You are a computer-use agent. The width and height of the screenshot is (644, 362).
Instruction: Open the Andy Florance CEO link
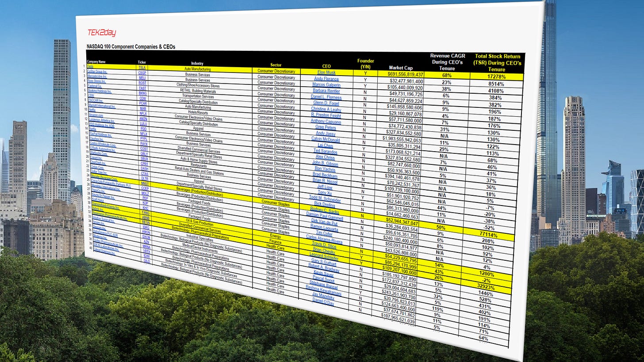coord(326,79)
